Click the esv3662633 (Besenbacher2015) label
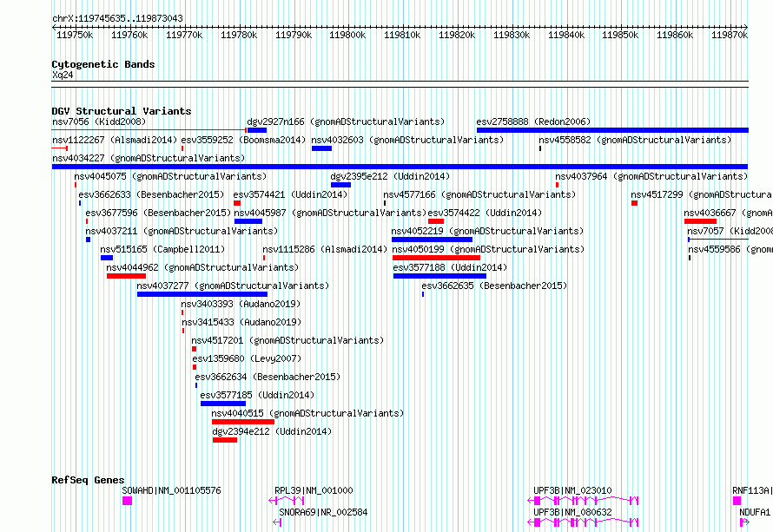The height and width of the screenshot is (532, 773). point(151,194)
